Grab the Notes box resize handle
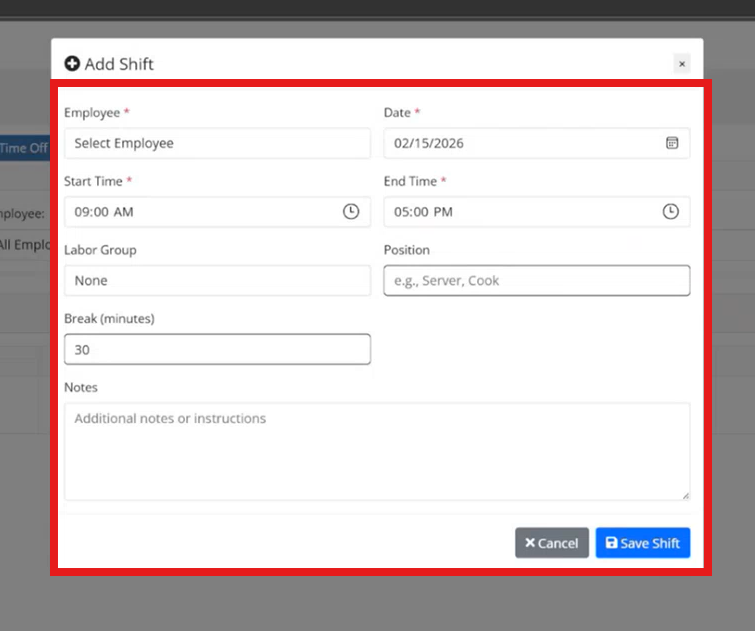The width and height of the screenshot is (755, 631). (685, 495)
